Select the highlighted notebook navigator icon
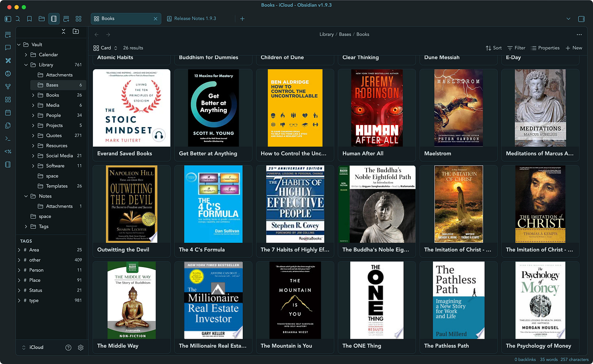 pyautogui.click(x=54, y=19)
